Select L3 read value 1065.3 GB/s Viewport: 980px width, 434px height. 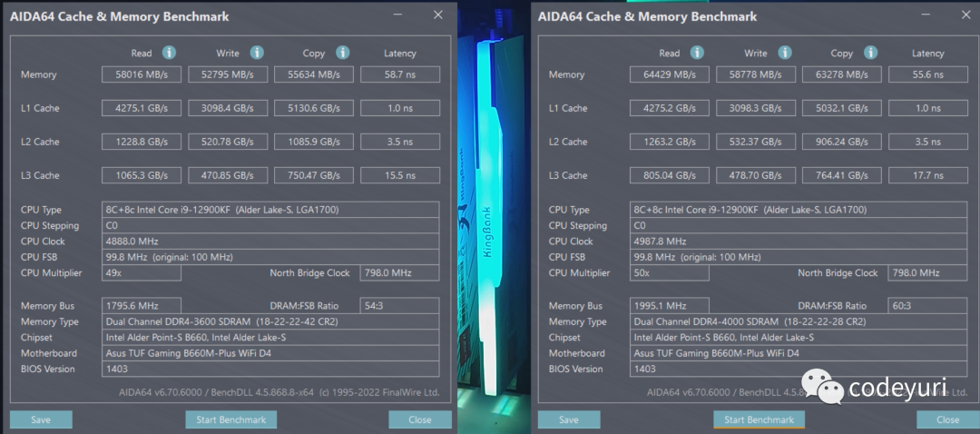coord(142,175)
